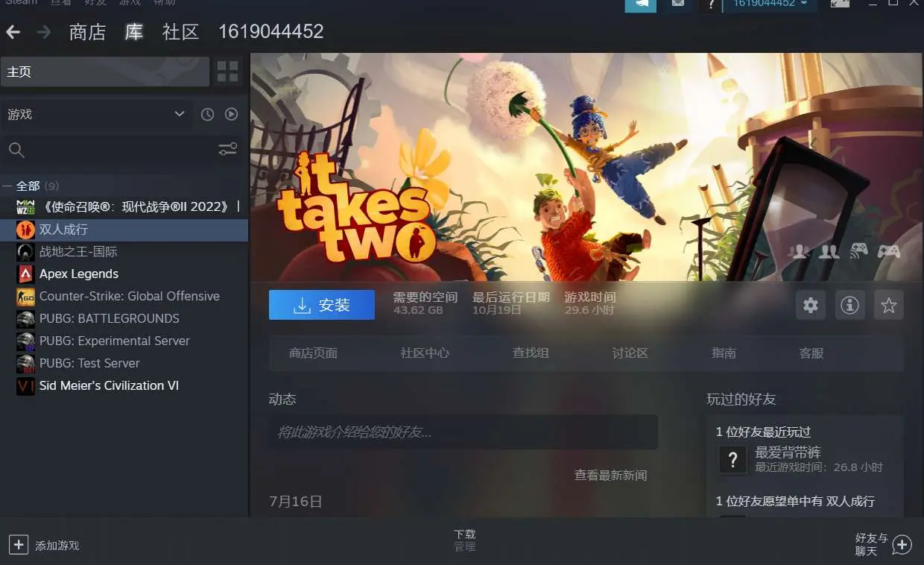This screenshot has height=565, width=924.
Task: Click add game plus icon
Action: pos(19,544)
